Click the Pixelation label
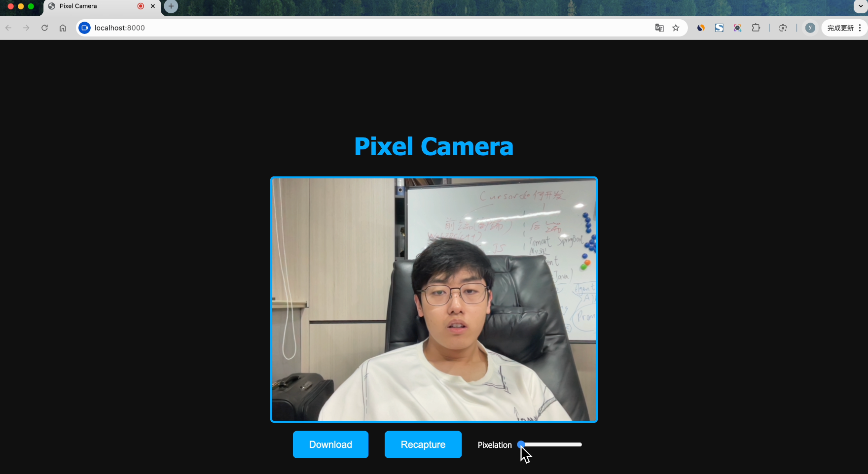 (495, 445)
